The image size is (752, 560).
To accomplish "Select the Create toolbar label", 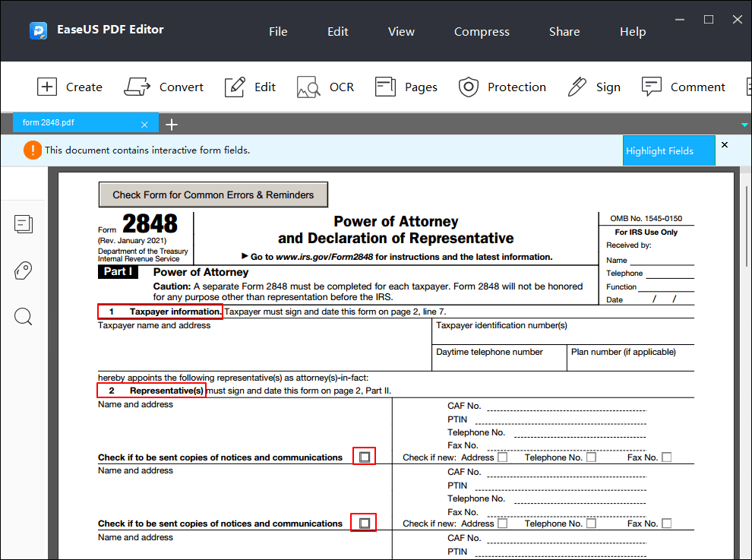I will [x=84, y=87].
